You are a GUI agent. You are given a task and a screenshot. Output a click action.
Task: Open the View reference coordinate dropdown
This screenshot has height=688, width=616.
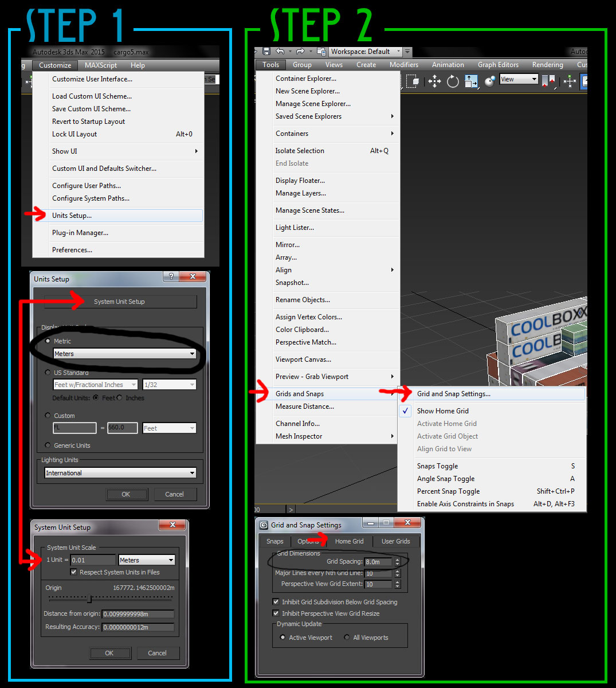(x=519, y=79)
